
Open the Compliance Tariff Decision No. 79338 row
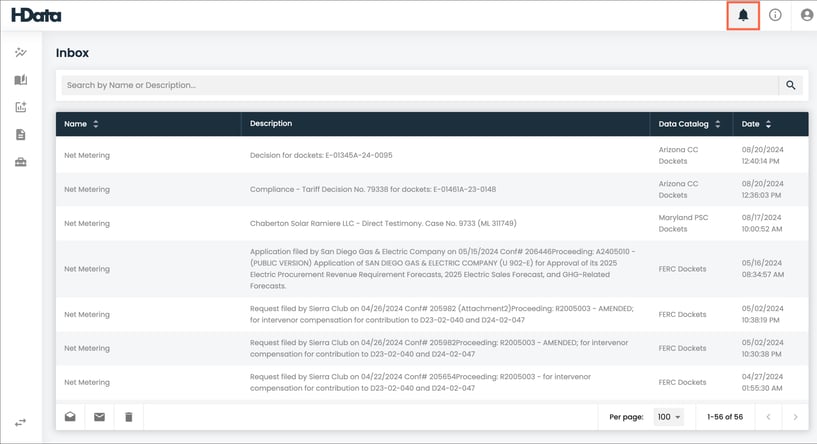click(432, 189)
